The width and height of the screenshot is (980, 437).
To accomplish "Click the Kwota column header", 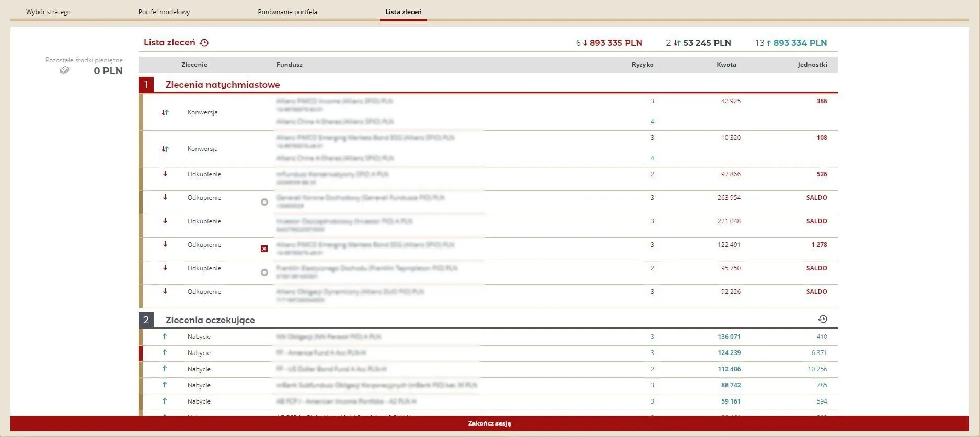I will click(x=727, y=65).
